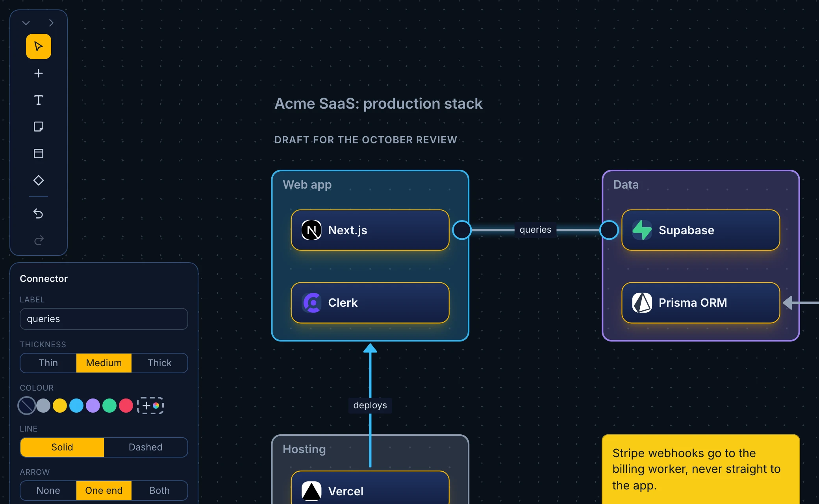
Task: Choose the purple colour swatch
Action: tap(93, 406)
